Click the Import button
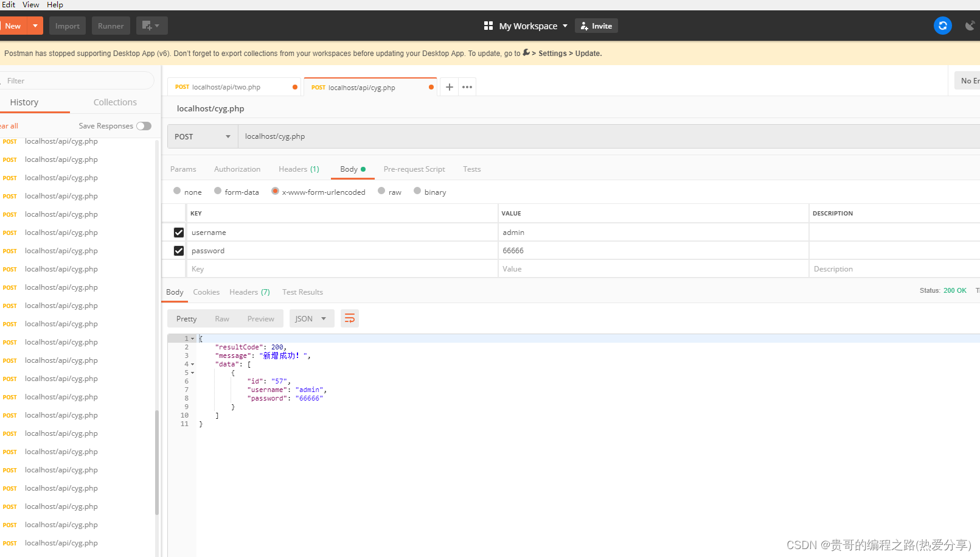The image size is (980, 557). [x=68, y=26]
